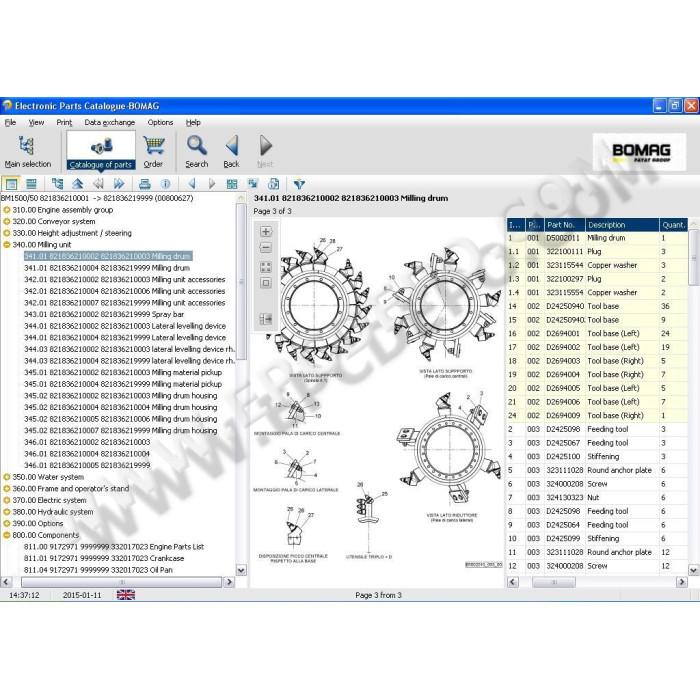Select Catalogue of parts toolbar button
700x700 pixels.
pyautogui.click(x=101, y=151)
